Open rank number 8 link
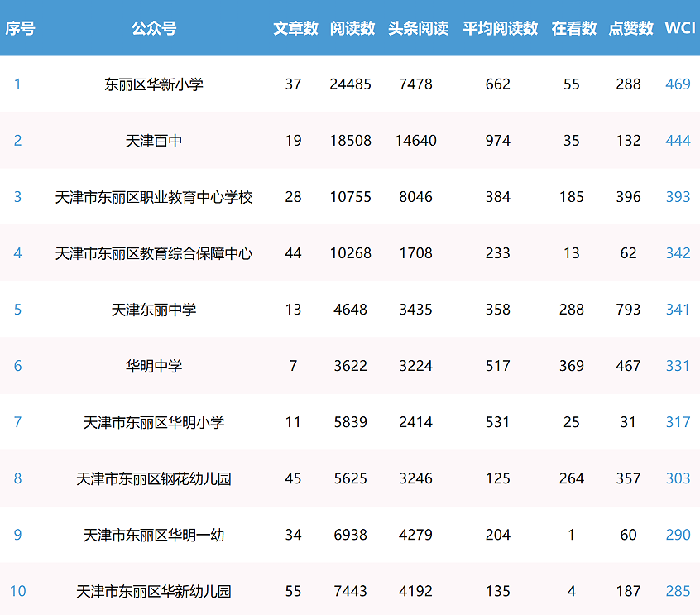 click(x=17, y=478)
